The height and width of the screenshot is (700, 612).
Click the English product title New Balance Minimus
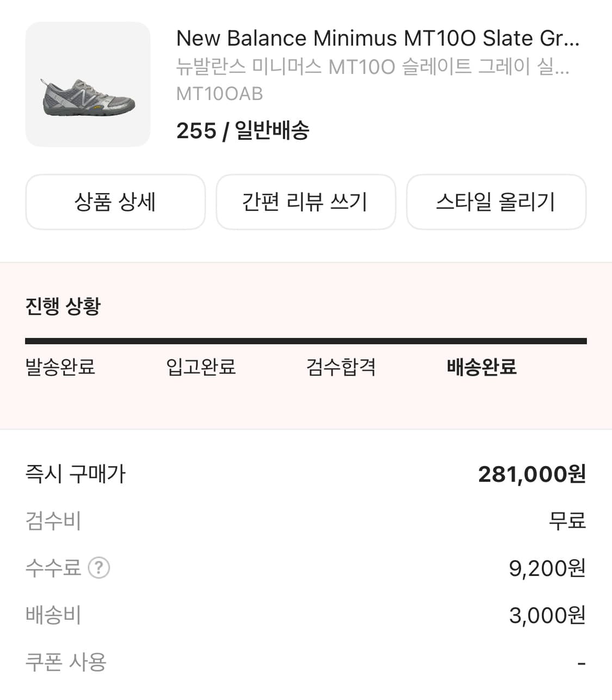378,38
